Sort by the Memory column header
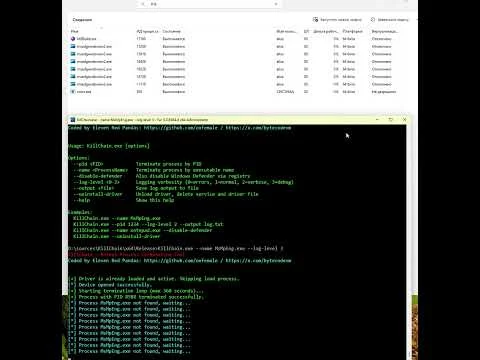480x360 pixels. pos(326,31)
